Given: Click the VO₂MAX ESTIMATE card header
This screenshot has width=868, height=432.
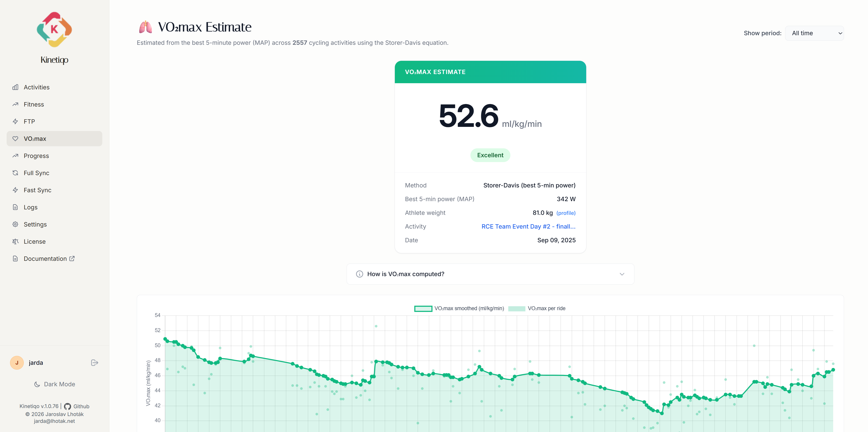Looking at the screenshot, I should pos(490,72).
